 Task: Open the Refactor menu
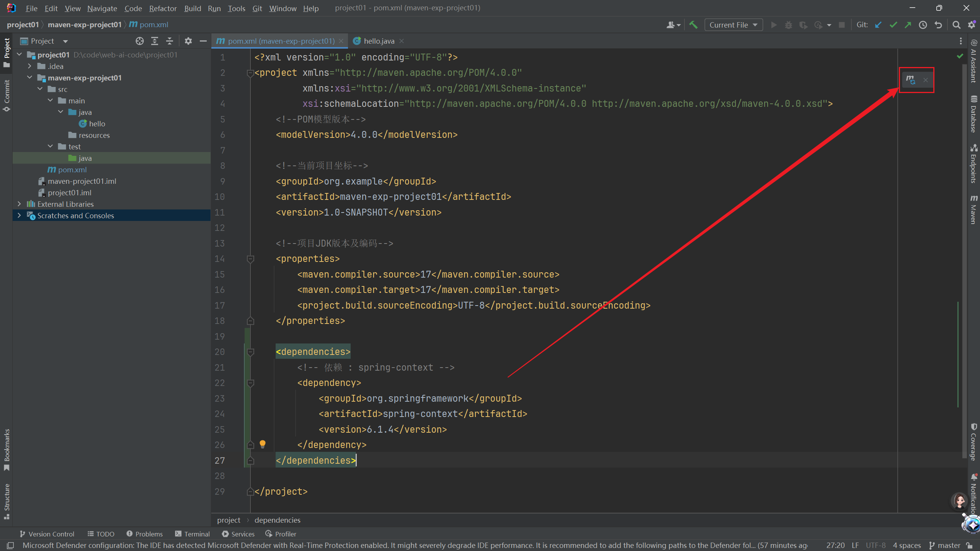click(163, 8)
